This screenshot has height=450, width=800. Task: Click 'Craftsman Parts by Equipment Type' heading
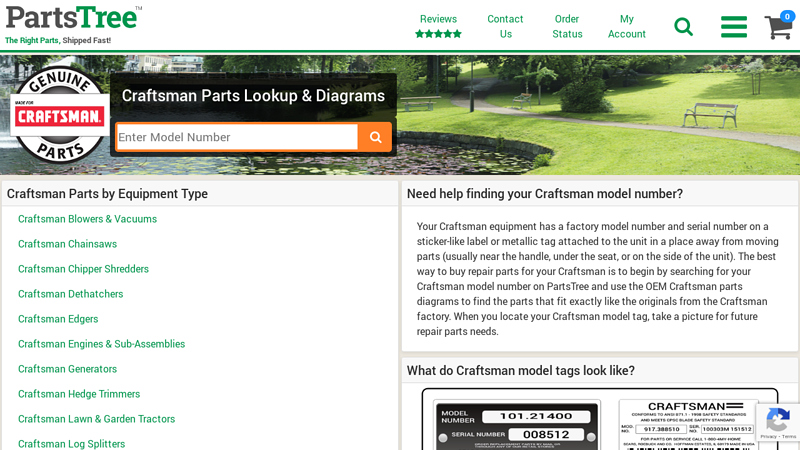(x=107, y=194)
